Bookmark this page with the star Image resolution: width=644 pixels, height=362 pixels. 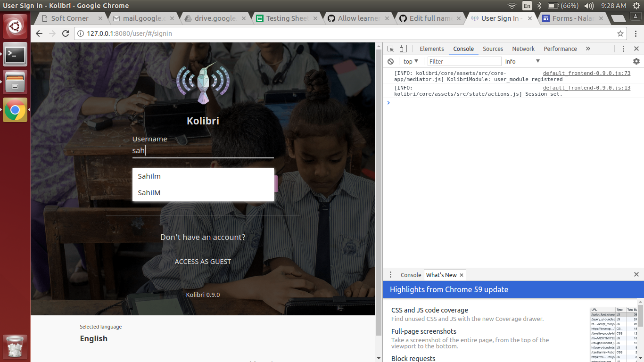pyautogui.click(x=620, y=33)
